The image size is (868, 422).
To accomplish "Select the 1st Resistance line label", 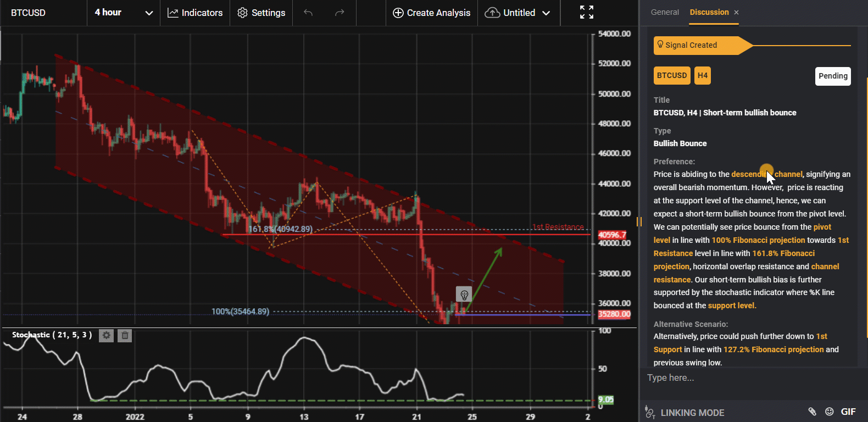I will (x=558, y=227).
